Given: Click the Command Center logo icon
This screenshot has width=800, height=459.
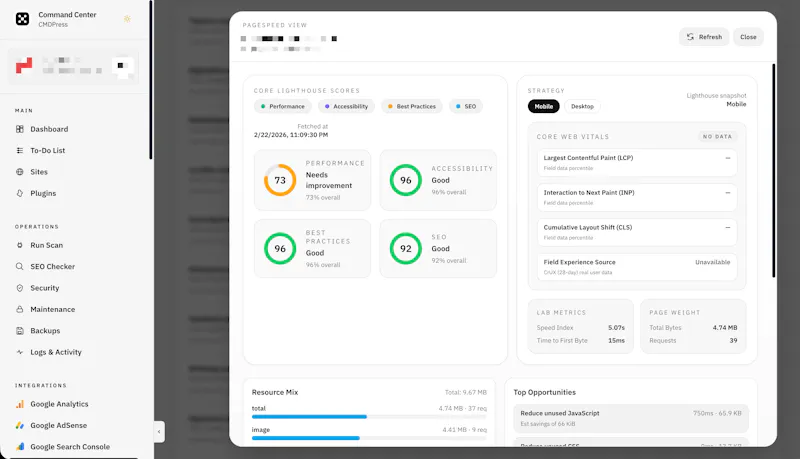Looking at the screenshot, I should [22, 19].
